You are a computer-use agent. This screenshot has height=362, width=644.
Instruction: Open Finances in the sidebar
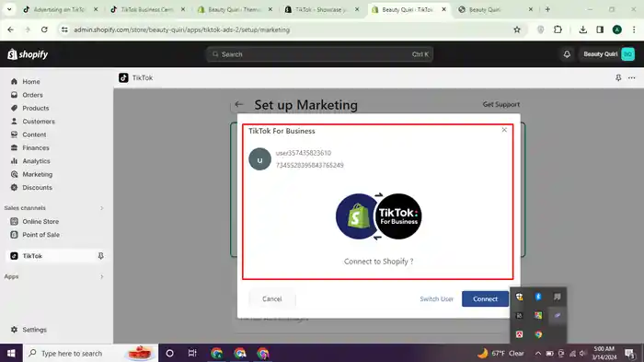click(35, 147)
